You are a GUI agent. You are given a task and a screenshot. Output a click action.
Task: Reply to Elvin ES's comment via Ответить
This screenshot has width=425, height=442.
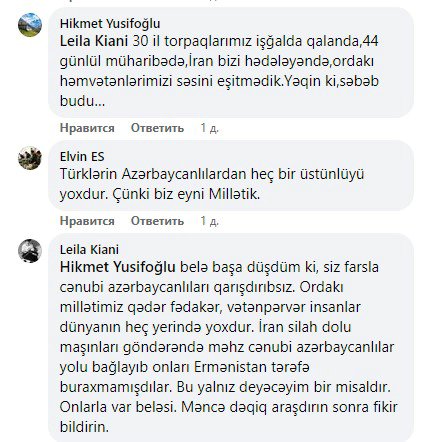(x=157, y=221)
